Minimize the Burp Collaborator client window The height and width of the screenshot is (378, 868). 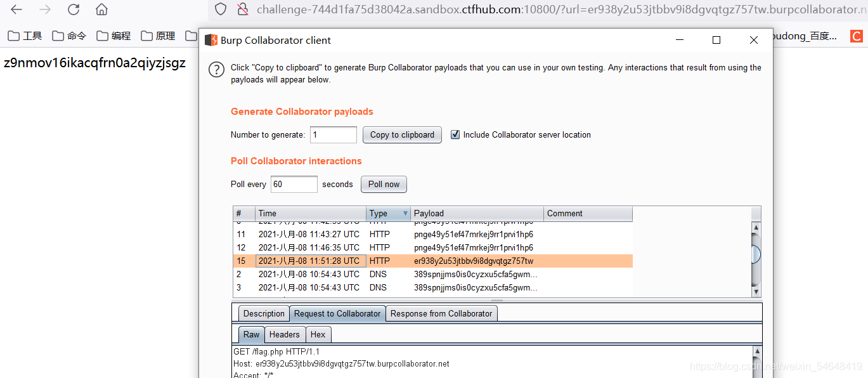680,40
